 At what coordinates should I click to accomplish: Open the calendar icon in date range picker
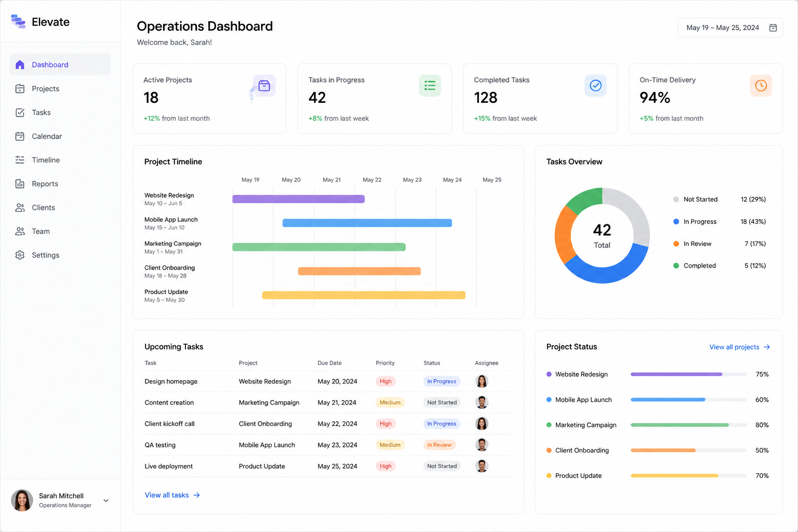[773, 28]
